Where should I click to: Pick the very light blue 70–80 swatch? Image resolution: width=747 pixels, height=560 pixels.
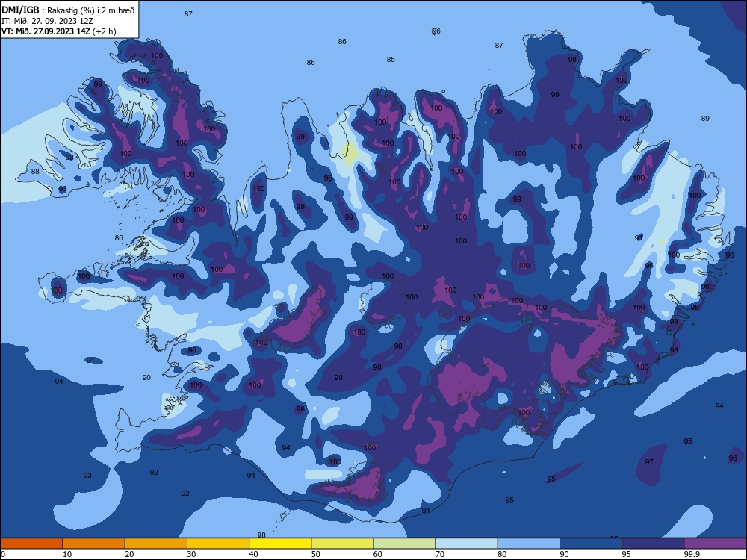466,544
